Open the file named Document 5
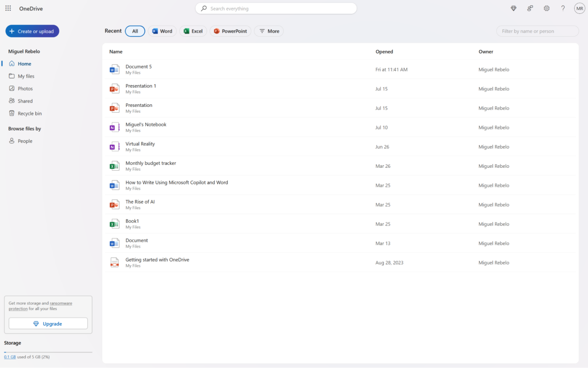 pyautogui.click(x=139, y=66)
